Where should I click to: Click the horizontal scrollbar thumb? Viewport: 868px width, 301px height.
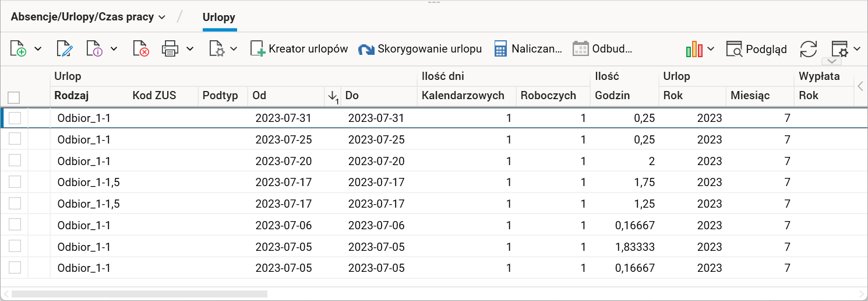point(139,294)
